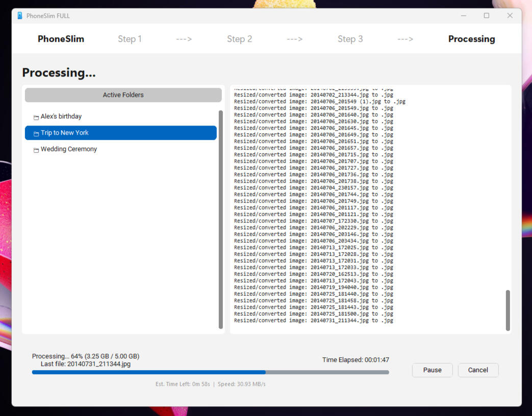Go to the Step 1 tab
The width and height of the screenshot is (532, 416).
click(x=130, y=39)
